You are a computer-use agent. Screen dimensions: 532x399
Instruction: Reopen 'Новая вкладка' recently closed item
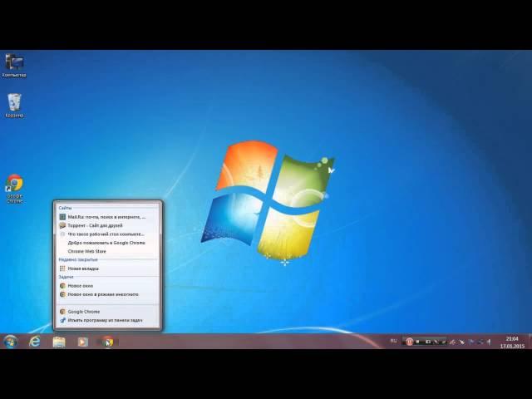[x=107, y=268]
